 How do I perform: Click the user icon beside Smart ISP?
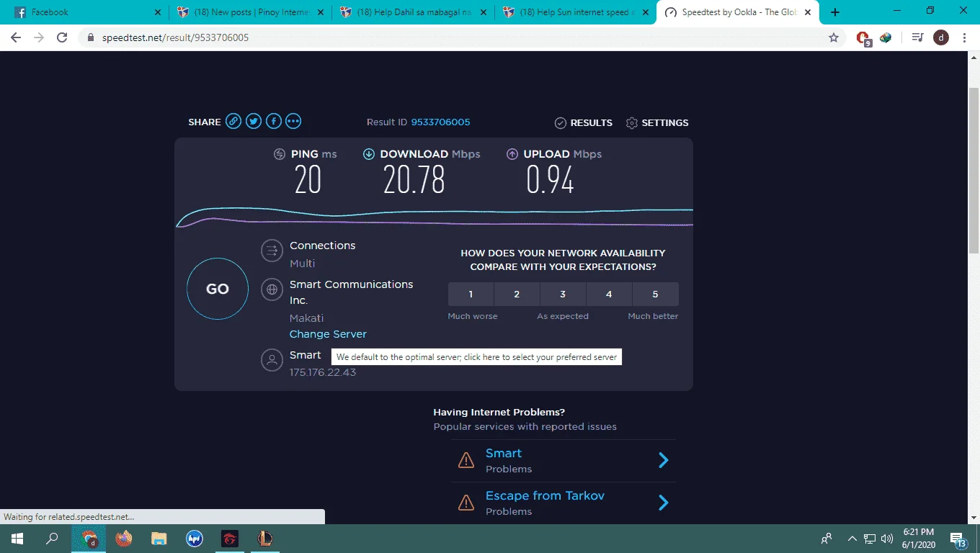tap(272, 360)
